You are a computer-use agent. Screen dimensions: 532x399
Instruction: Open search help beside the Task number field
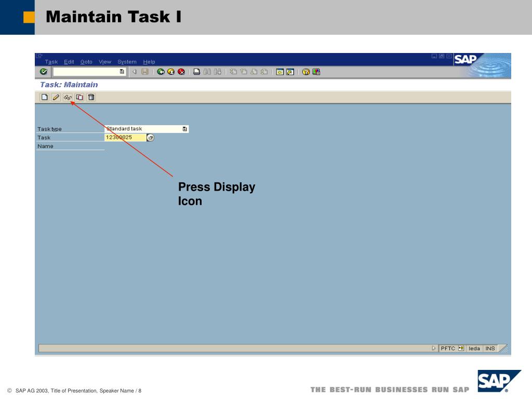[150, 137]
